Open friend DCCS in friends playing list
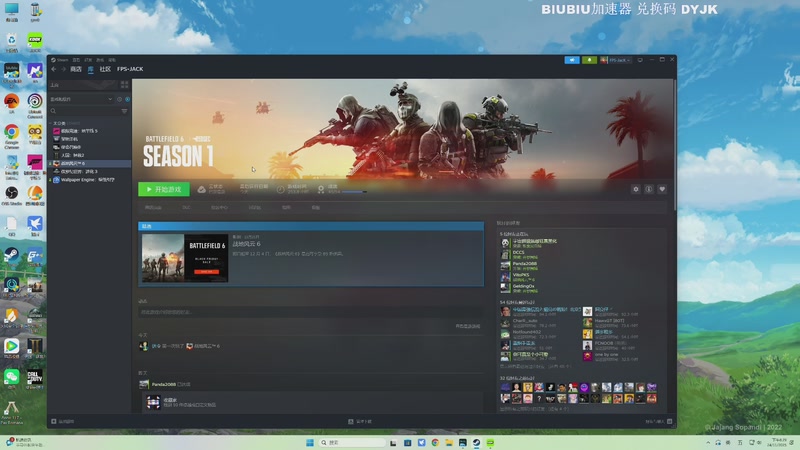 (519, 254)
